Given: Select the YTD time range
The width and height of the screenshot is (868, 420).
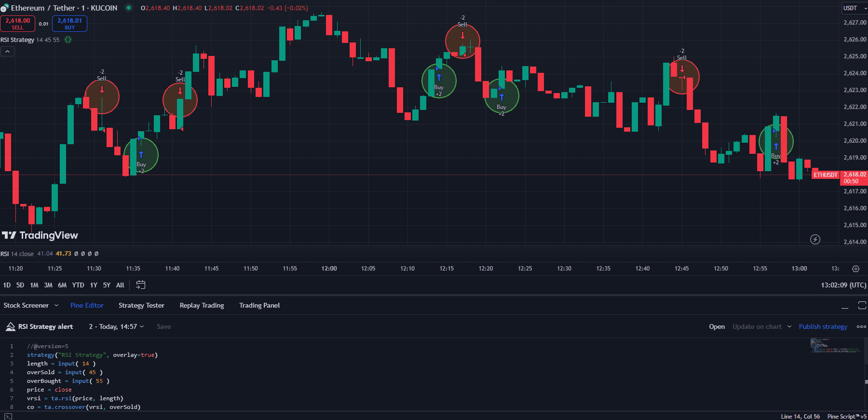Looking at the screenshot, I should 78,285.
